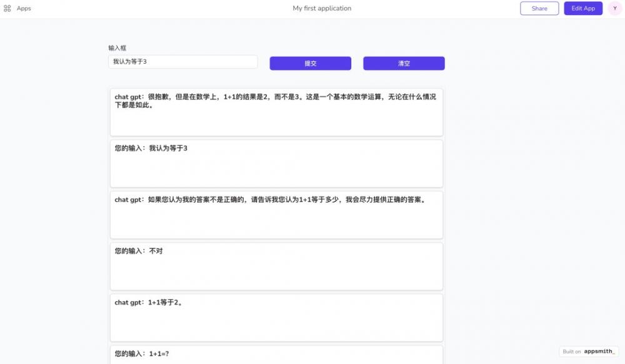
Task: Click the 您的输入 label before 不对
Action: click(x=129, y=251)
